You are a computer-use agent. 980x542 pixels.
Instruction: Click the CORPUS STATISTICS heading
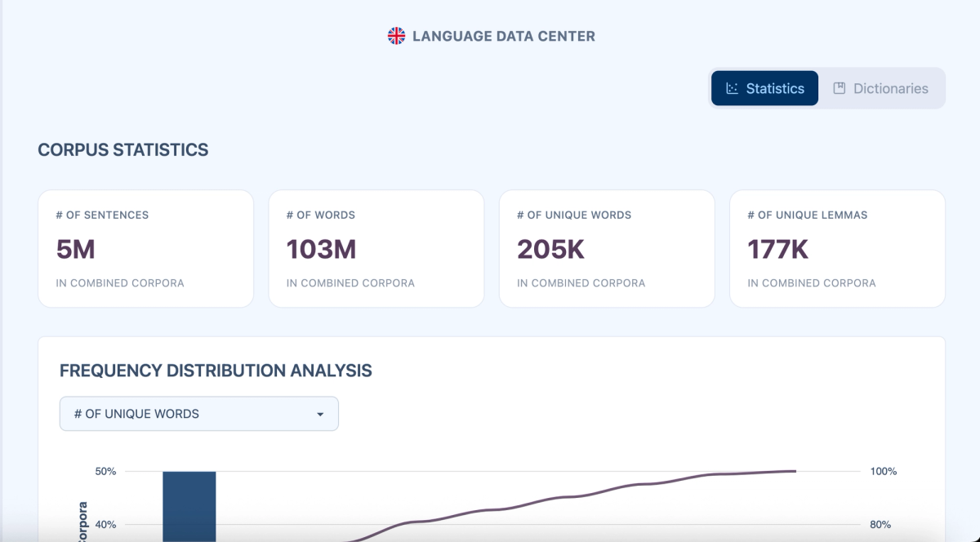[x=123, y=150]
